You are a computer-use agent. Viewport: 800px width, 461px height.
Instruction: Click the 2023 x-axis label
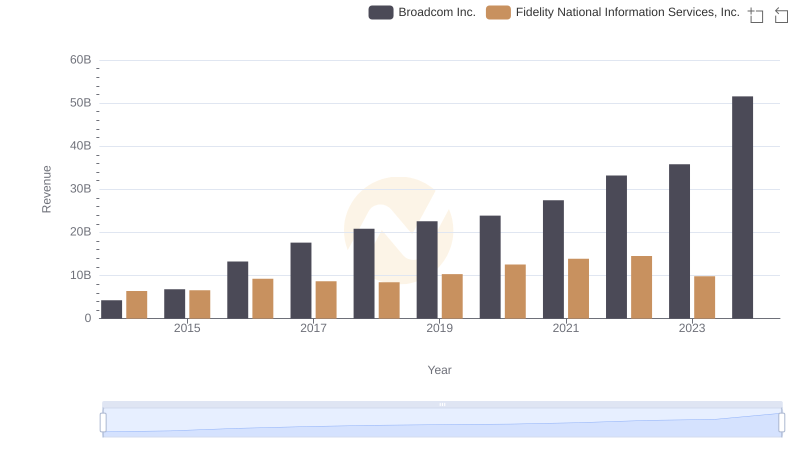point(692,328)
